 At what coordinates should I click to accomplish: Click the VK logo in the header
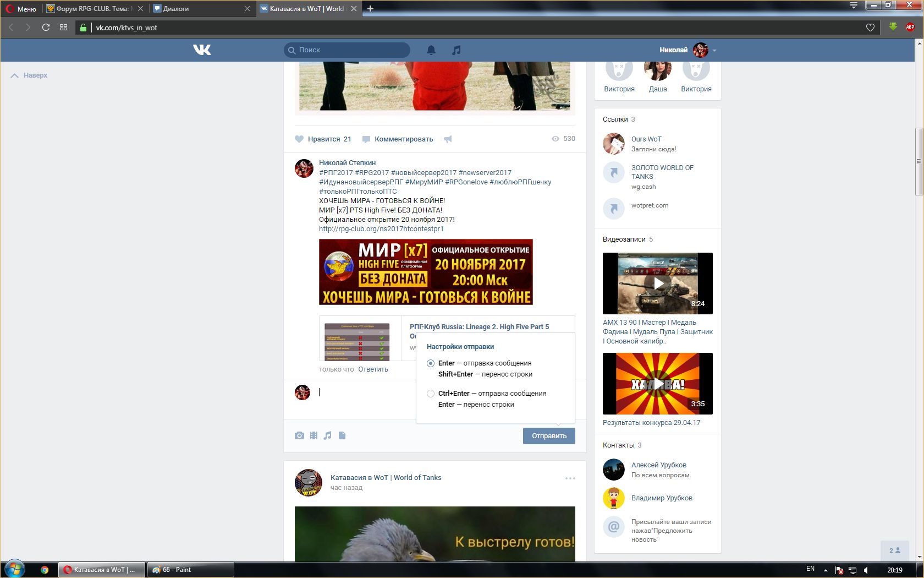pos(202,50)
